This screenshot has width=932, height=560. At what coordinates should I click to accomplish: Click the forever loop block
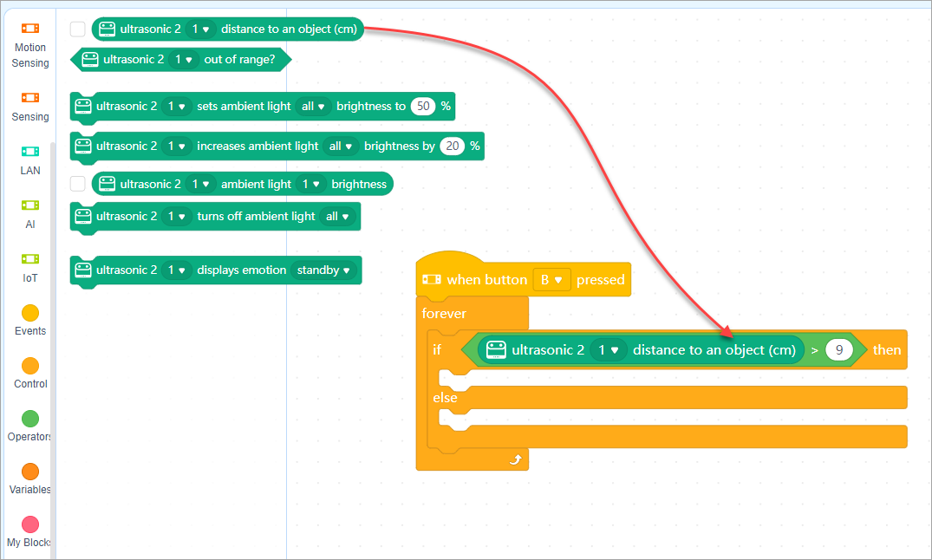coord(445,314)
